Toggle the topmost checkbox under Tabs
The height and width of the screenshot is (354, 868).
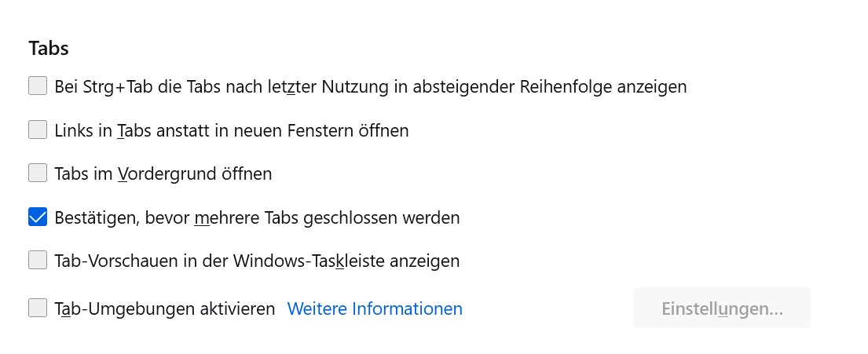38,86
